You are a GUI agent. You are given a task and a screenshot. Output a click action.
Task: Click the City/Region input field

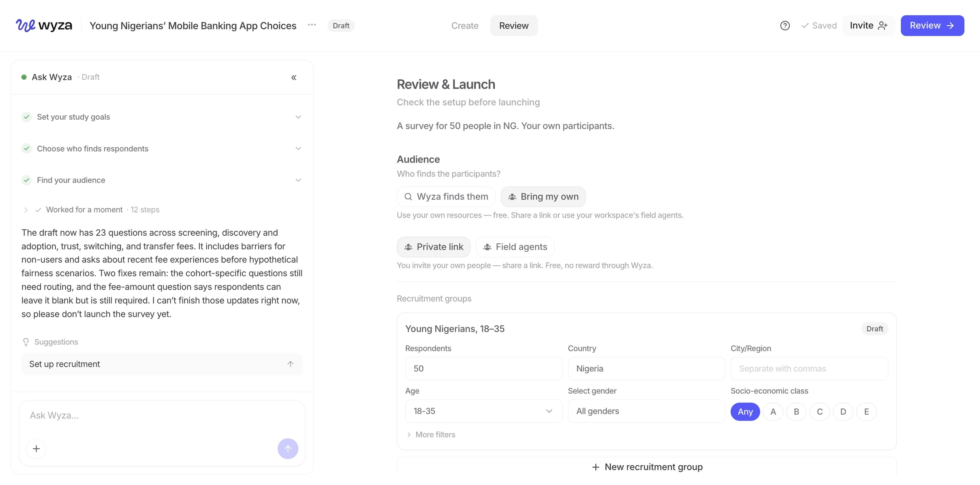(809, 369)
